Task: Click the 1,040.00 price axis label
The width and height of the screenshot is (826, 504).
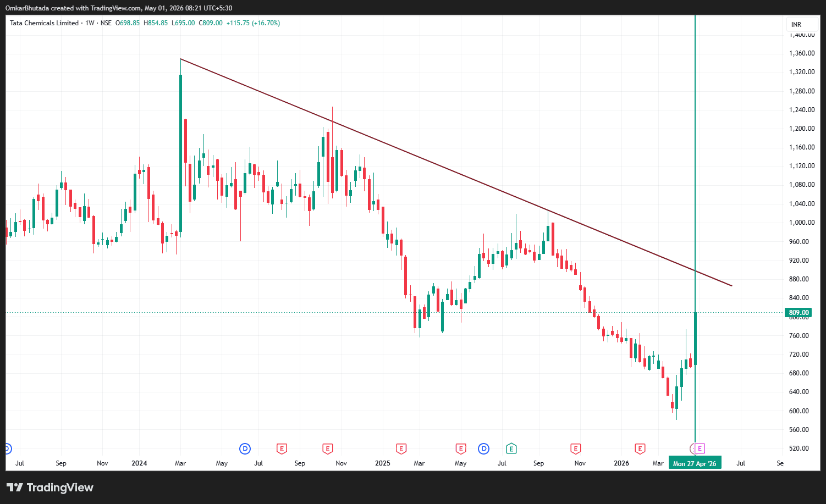Action: click(x=802, y=204)
